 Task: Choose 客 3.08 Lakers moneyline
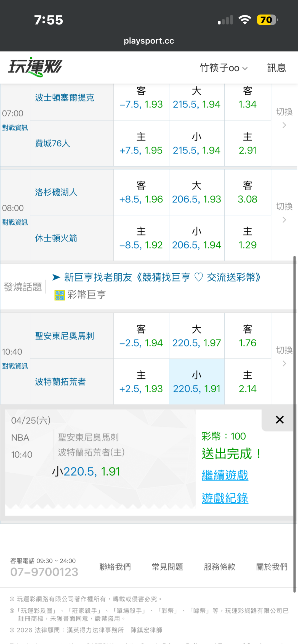click(x=248, y=192)
